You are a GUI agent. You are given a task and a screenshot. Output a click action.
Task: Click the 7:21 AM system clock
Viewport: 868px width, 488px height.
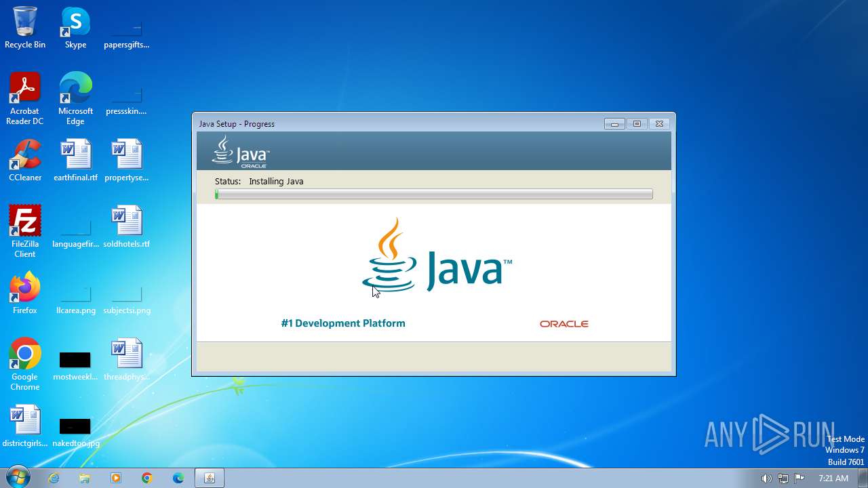[x=833, y=479]
